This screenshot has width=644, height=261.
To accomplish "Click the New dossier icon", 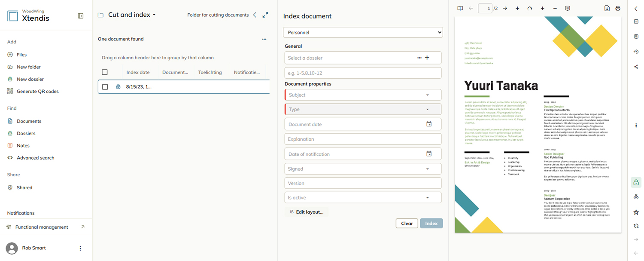I will [10, 79].
